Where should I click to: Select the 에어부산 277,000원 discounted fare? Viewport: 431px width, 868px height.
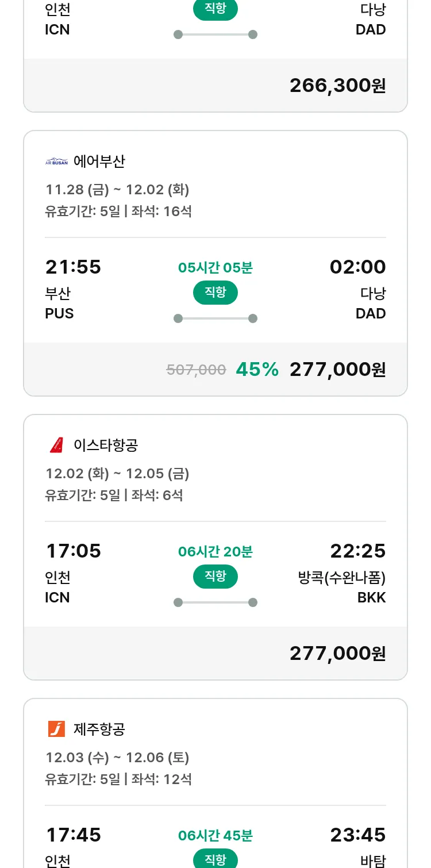[x=337, y=370]
